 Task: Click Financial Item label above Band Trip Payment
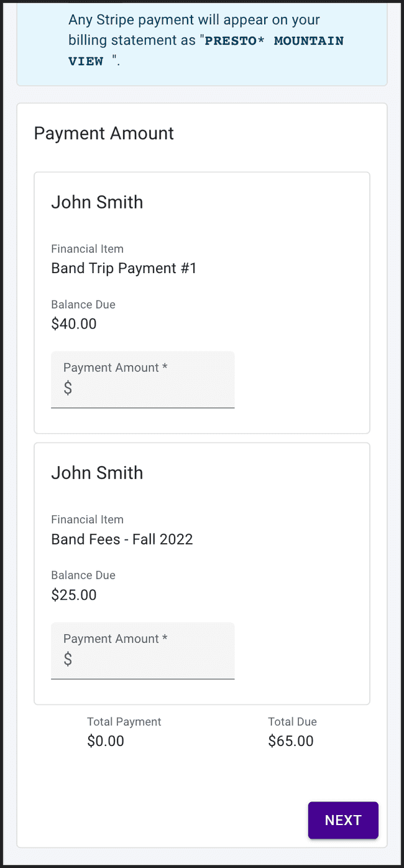point(87,249)
